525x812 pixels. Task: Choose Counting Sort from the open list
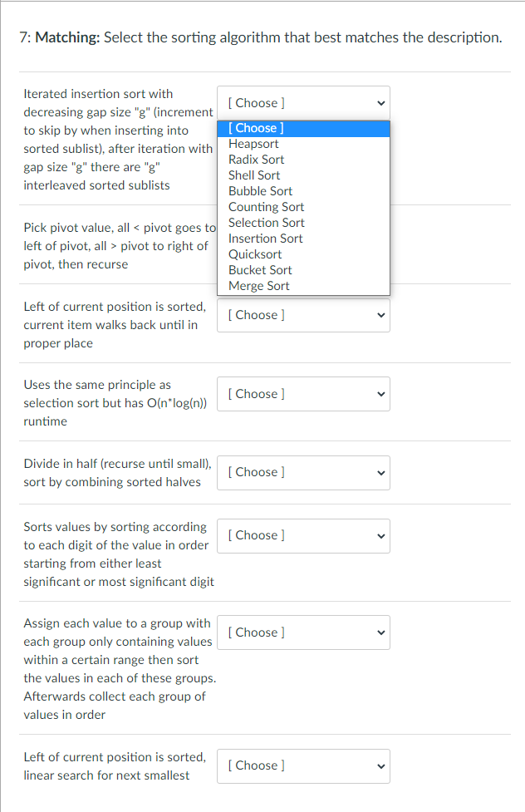303,207
